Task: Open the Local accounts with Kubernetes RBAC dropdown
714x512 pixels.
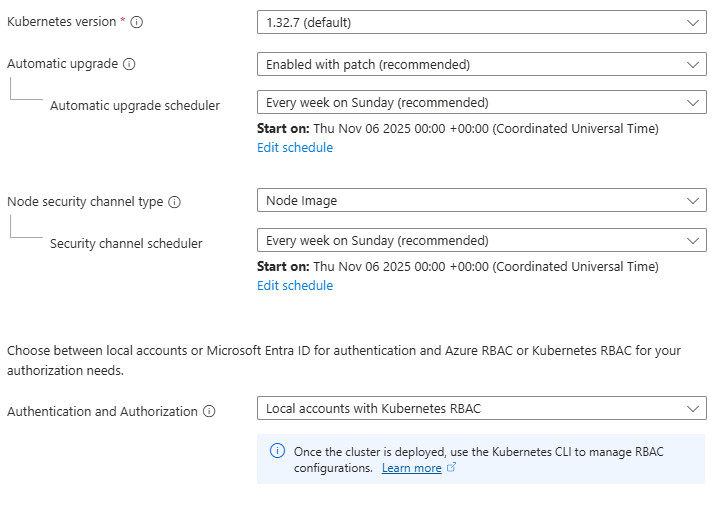Action: coord(481,408)
